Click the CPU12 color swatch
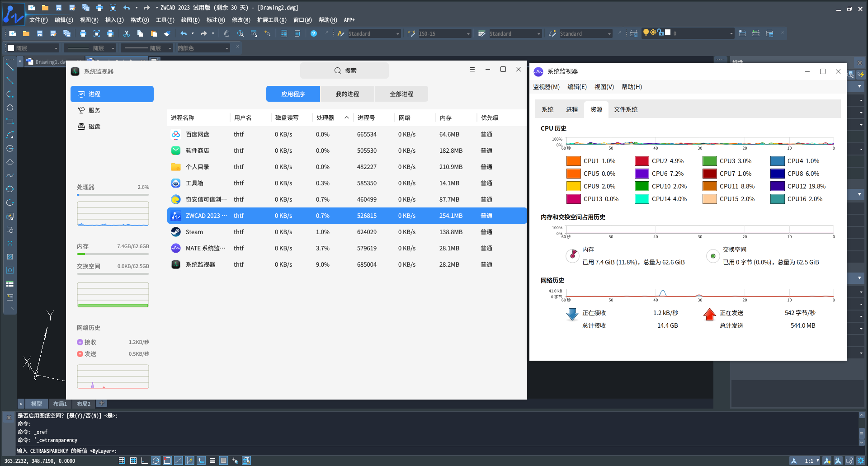 [x=777, y=186]
